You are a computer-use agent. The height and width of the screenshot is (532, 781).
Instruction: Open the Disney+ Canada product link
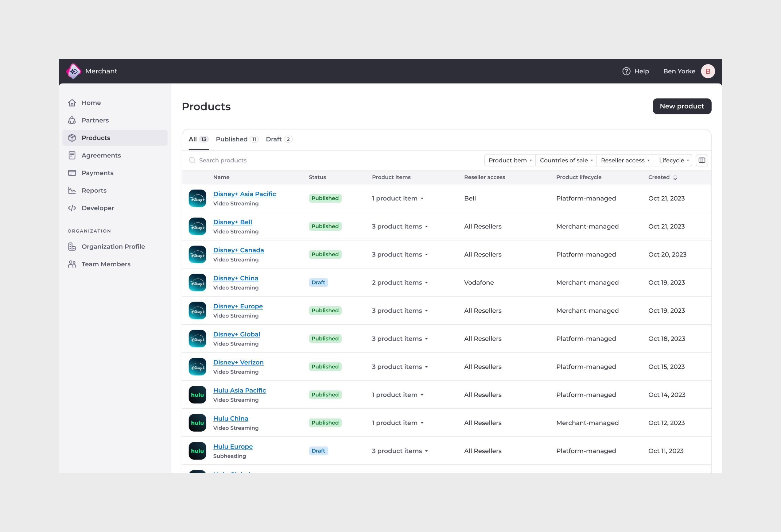239,250
